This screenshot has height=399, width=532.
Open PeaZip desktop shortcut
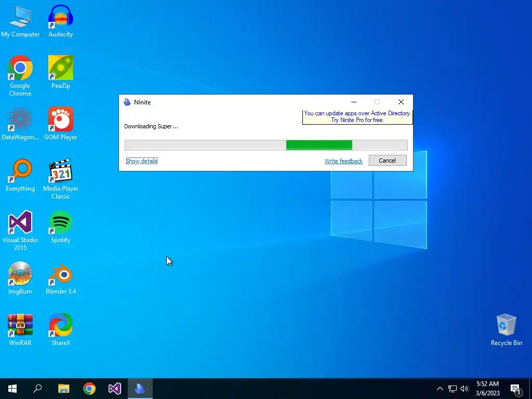(61, 72)
